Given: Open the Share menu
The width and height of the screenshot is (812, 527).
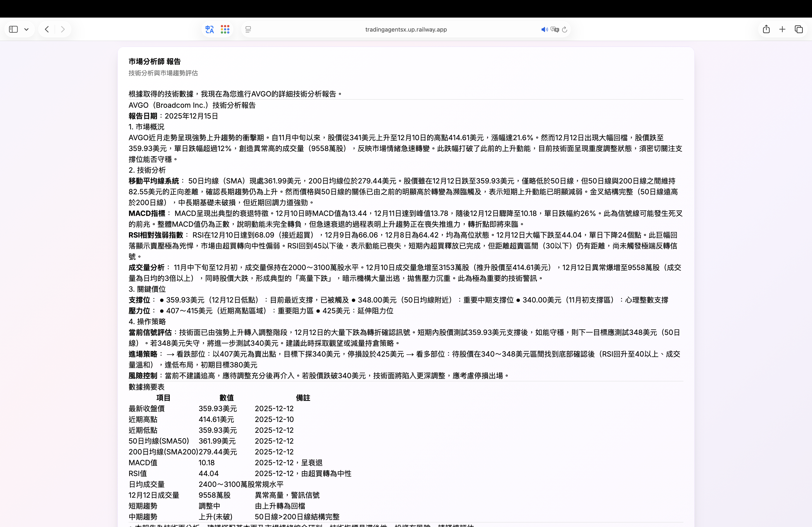Looking at the screenshot, I should coord(766,29).
